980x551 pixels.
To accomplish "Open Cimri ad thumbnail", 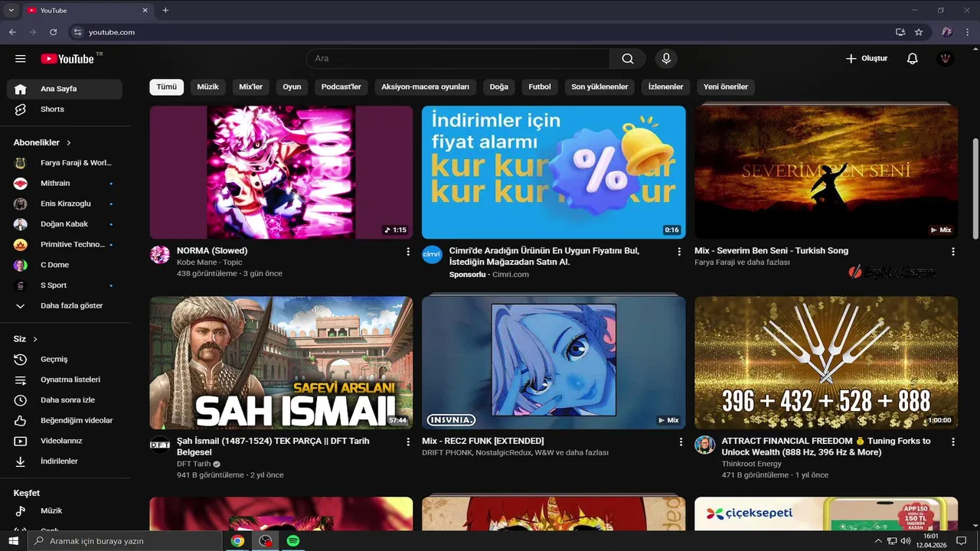I will tap(554, 172).
